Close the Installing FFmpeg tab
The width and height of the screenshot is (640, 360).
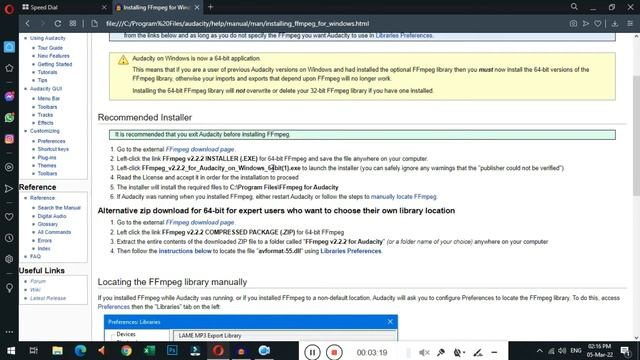pyautogui.click(x=197, y=7)
